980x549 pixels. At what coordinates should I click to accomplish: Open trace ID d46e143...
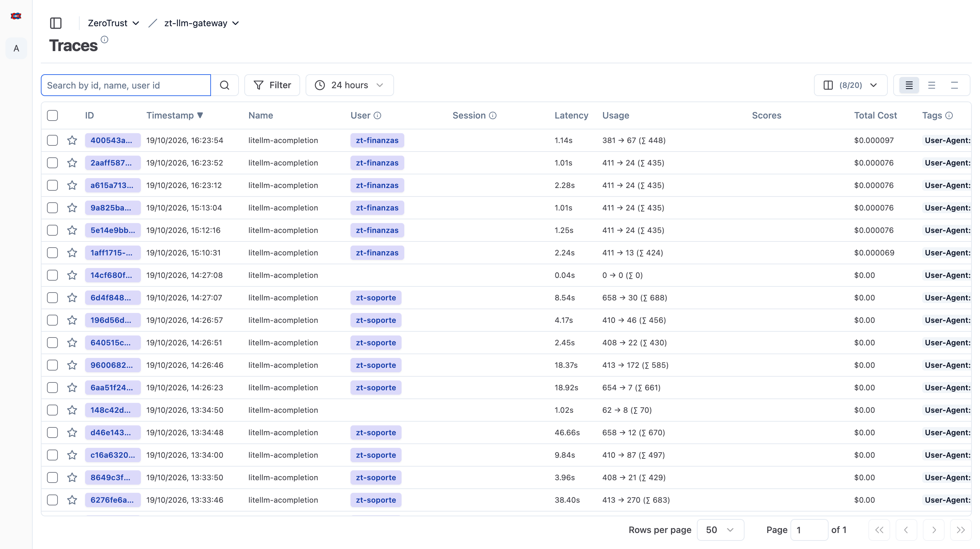[x=113, y=433]
